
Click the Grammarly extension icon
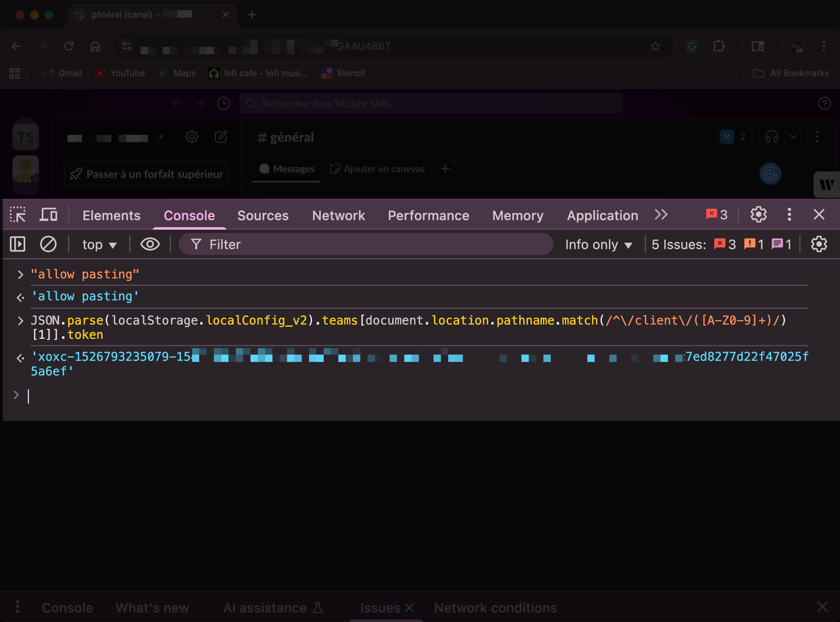(x=692, y=46)
